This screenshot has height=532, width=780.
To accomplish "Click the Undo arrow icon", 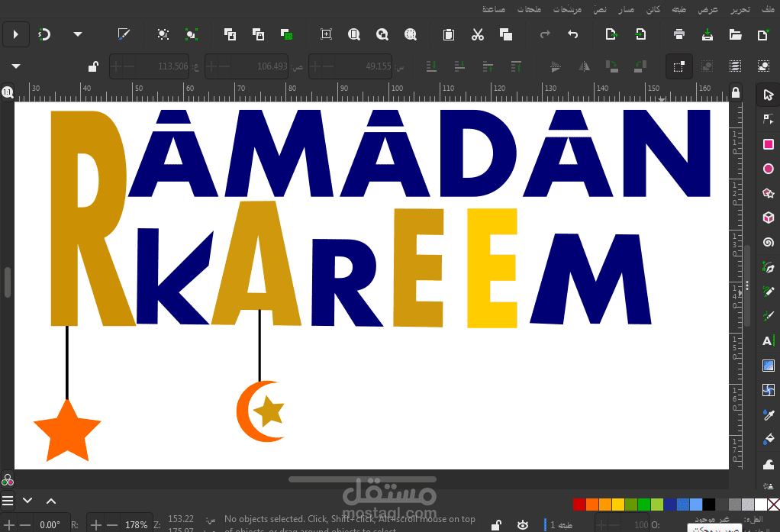I will 573,34.
